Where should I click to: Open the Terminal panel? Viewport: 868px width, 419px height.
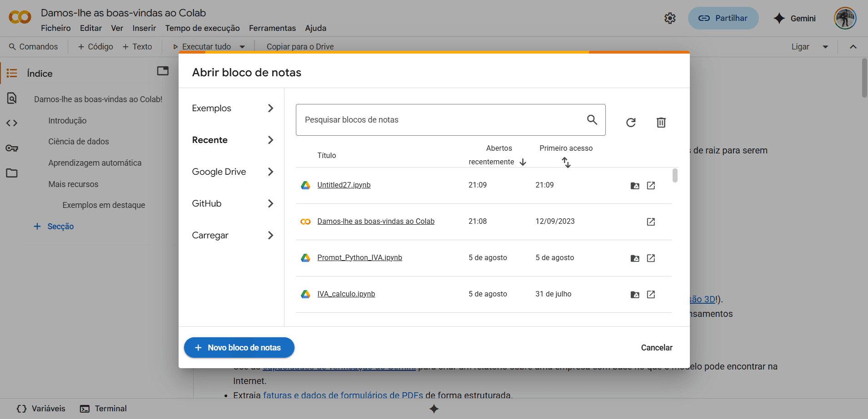(x=104, y=409)
